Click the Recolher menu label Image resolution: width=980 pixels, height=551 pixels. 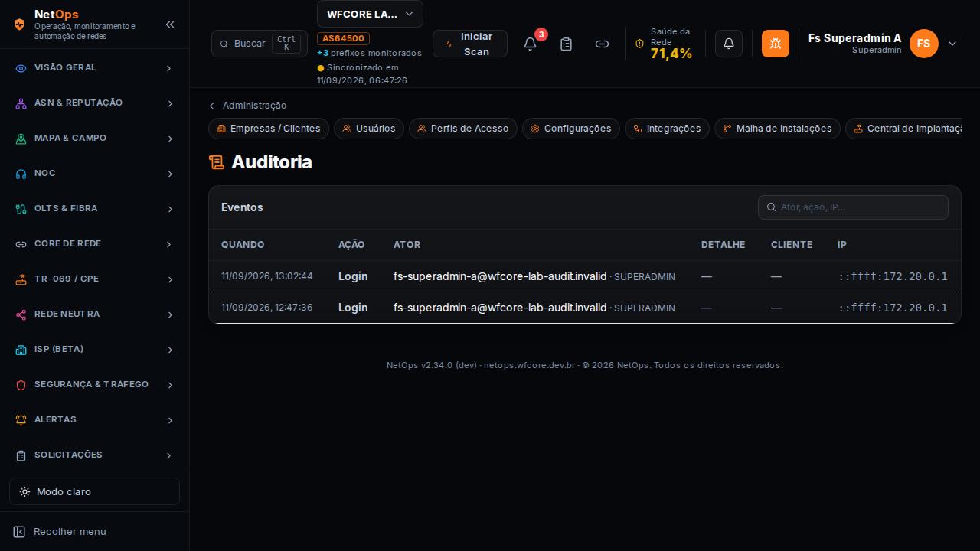pos(70,532)
